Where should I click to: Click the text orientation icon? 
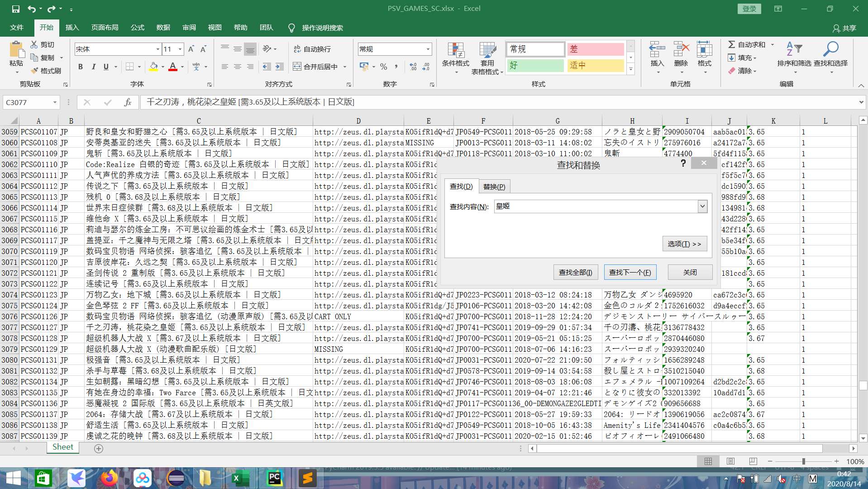coord(267,49)
